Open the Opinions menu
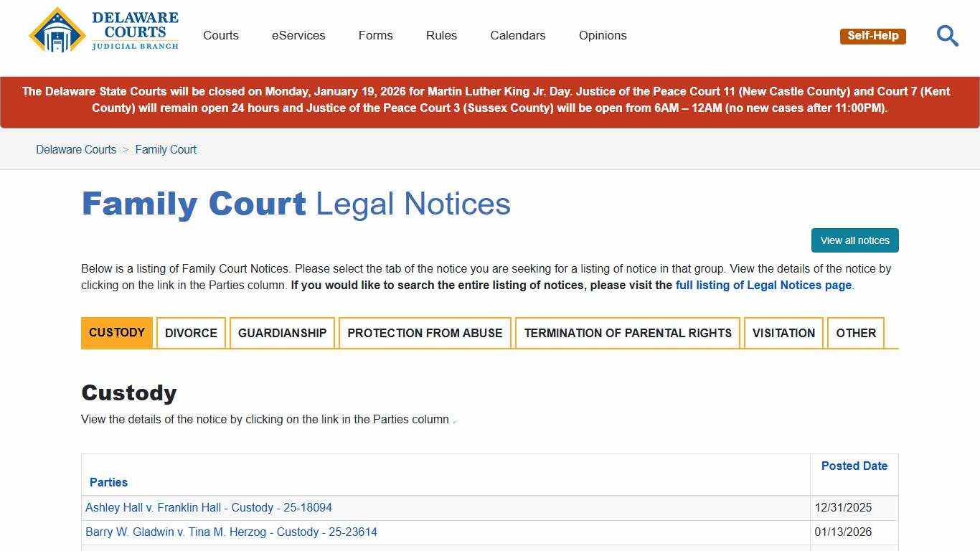 602,35
